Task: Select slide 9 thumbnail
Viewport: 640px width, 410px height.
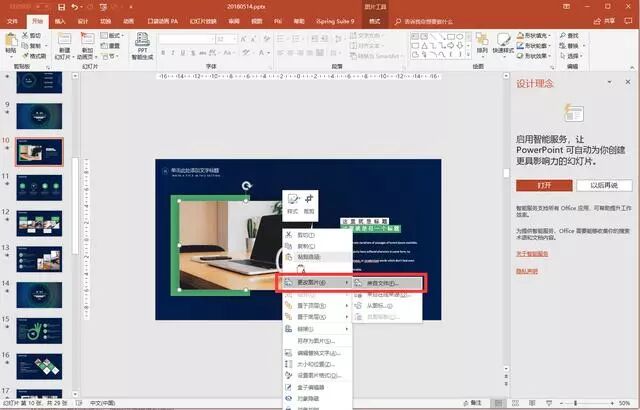Action: click(39, 116)
